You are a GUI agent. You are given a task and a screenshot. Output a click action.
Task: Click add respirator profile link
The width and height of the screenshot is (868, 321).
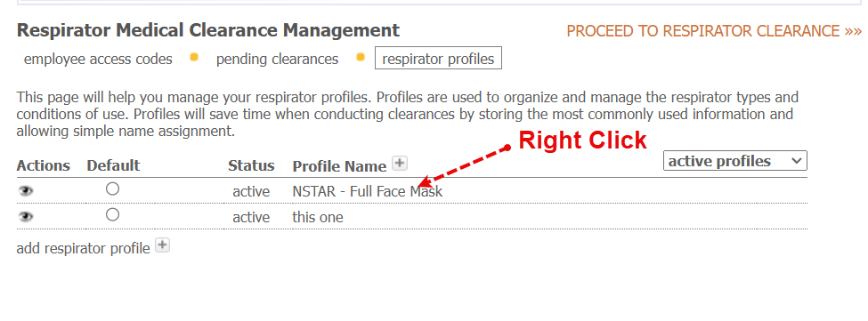tap(83, 249)
